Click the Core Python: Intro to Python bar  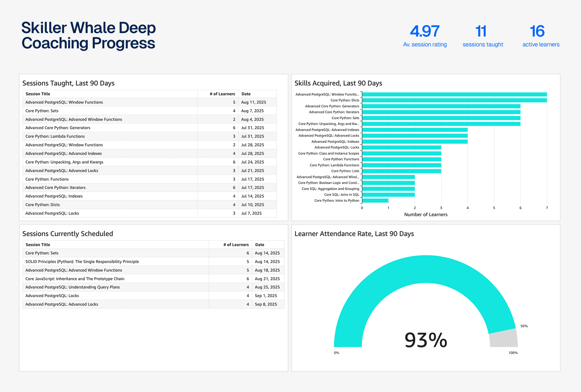(x=375, y=201)
